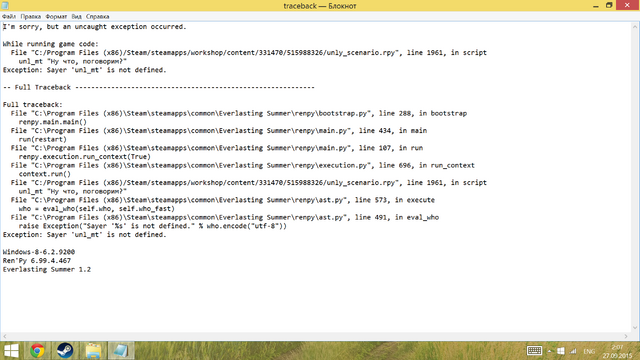Select the Notepad taskbar icon
This screenshot has height=360, width=640.
pos(121,351)
